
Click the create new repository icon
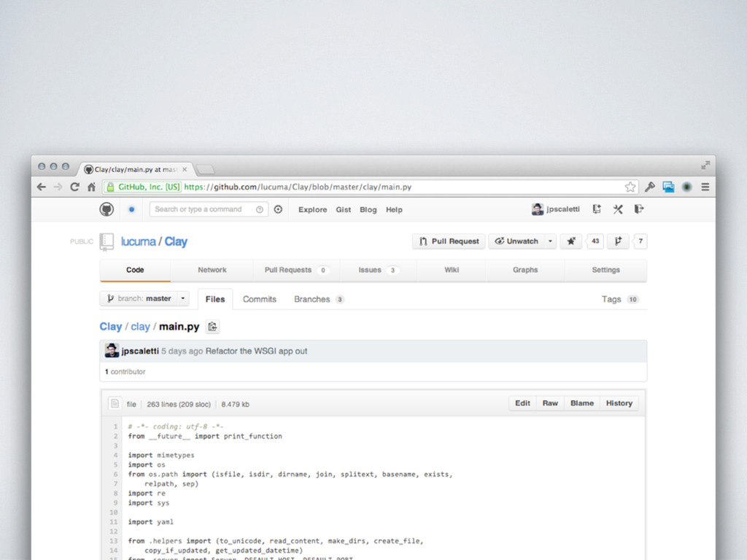click(x=597, y=209)
